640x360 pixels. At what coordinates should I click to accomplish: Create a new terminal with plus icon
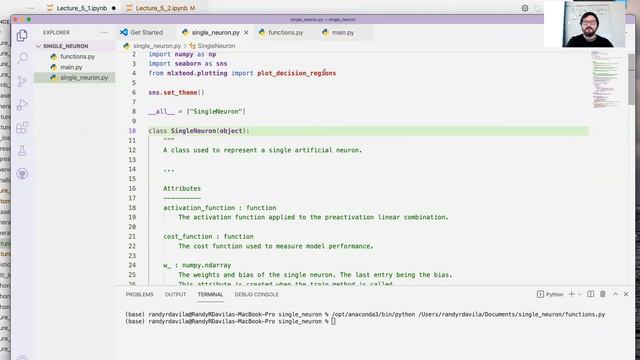point(571,294)
